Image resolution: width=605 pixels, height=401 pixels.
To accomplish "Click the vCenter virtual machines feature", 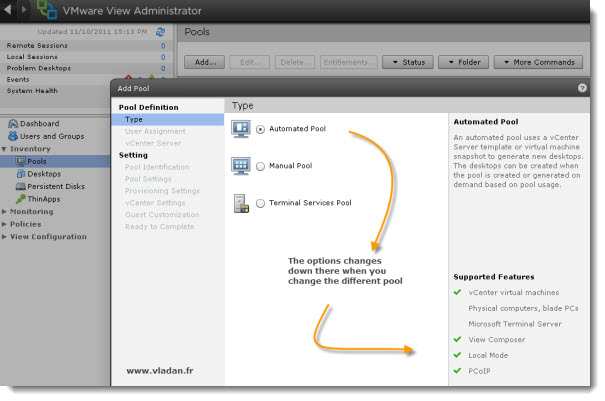I will pos(514,293).
